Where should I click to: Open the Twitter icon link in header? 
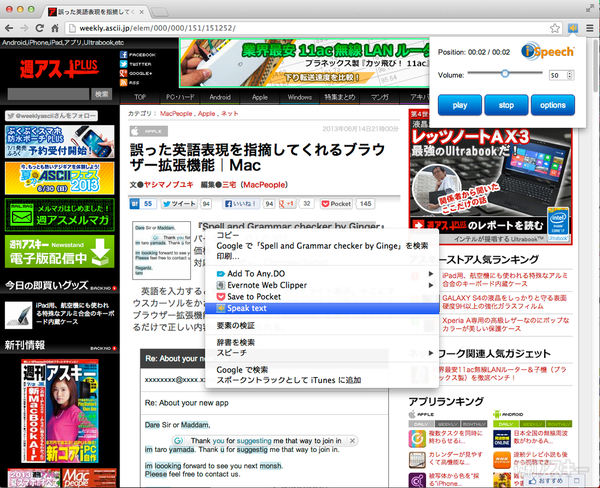click(124, 64)
